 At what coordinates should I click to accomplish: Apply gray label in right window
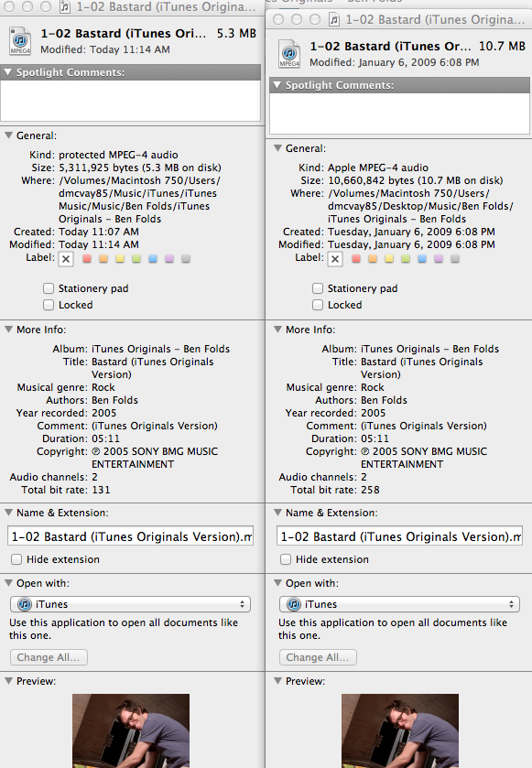point(455,259)
